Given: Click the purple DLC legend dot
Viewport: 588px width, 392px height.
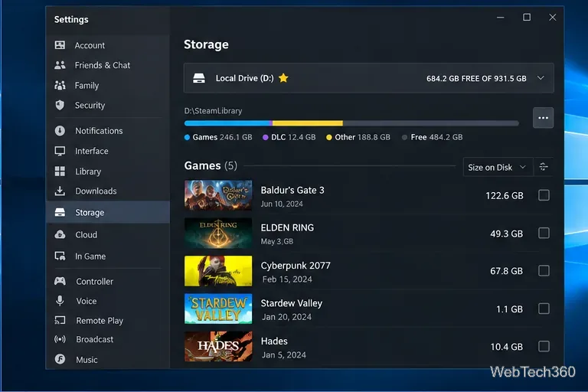Looking at the screenshot, I should [265, 137].
